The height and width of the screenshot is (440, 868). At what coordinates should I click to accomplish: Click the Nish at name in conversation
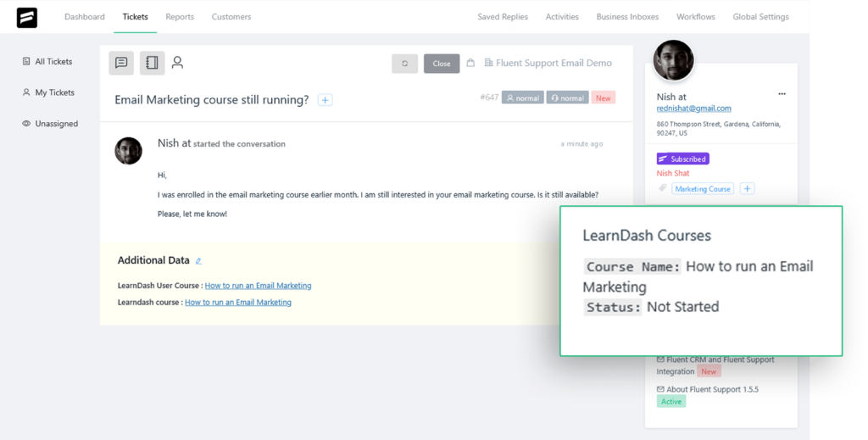click(x=174, y=142)
